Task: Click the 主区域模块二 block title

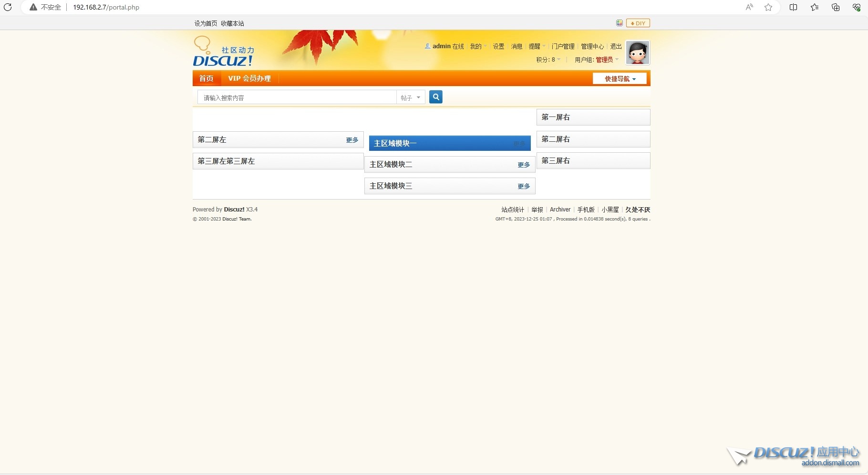Action: (391, 164)
